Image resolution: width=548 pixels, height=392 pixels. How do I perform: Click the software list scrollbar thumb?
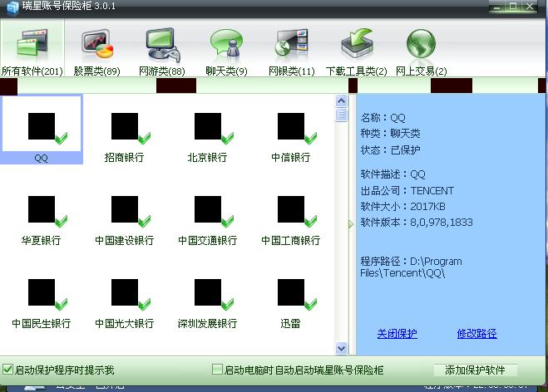341,115
